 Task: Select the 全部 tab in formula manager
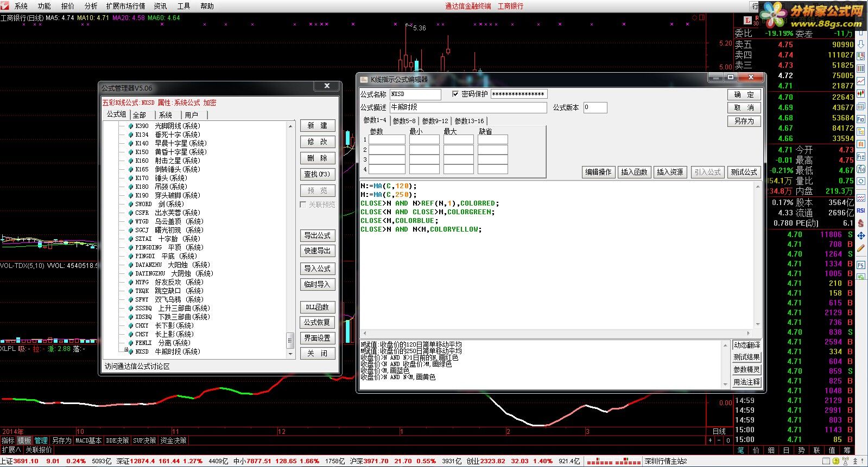(x=140, y=115)
